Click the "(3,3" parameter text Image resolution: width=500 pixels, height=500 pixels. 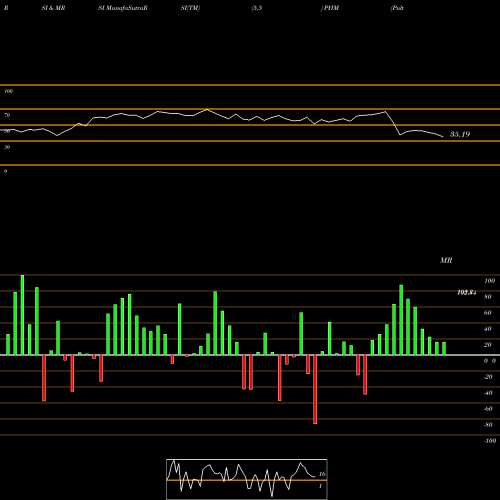(257, 8)
